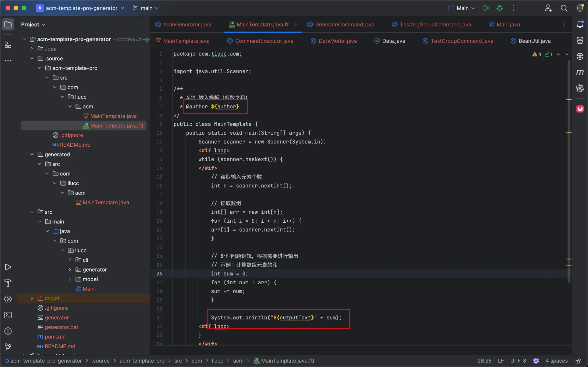Switch to the GenerateCommand.java tab
The width and height of the screenshot is (588, 367).
point(344,24)
